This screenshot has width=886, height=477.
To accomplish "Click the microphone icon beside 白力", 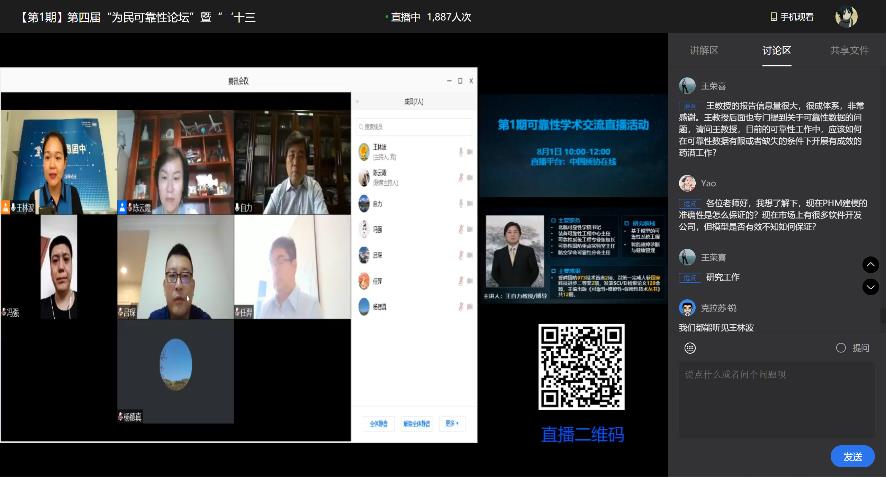I will [460, 203].
